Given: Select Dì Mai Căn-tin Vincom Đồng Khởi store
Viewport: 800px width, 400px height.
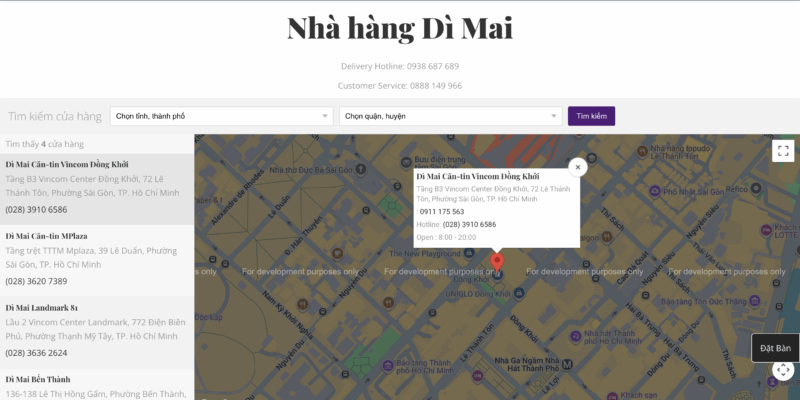Looking at the screenshot, I should coord(97,189).
